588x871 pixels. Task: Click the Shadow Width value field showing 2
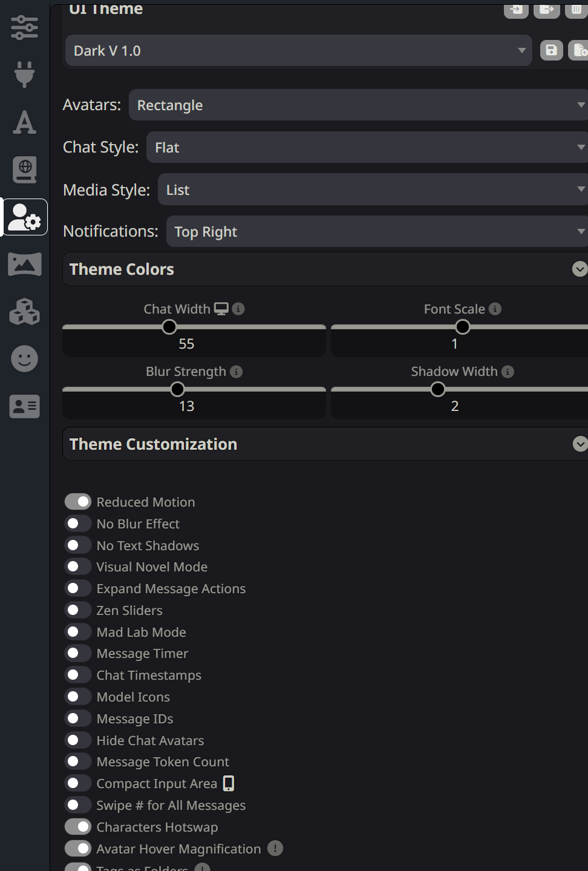(460, 406)
